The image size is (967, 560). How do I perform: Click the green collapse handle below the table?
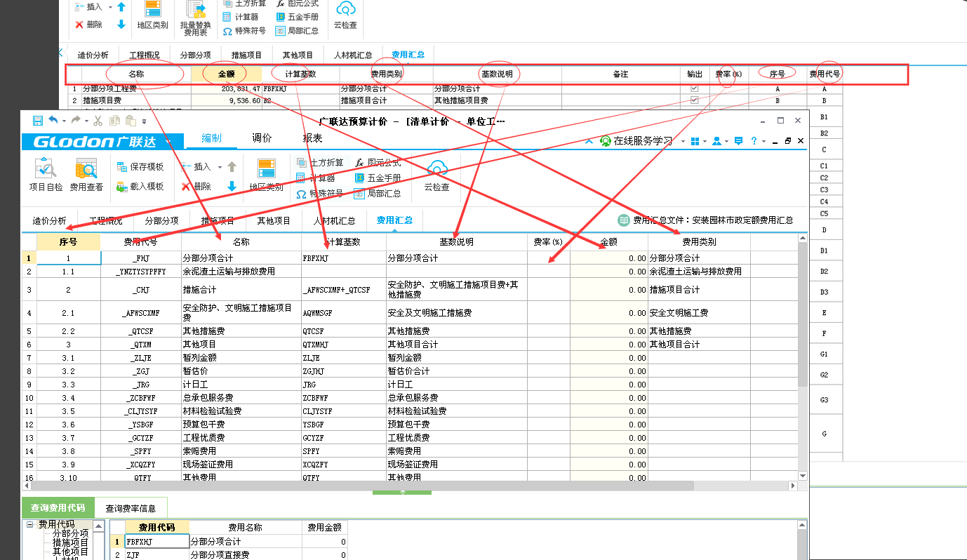point(402,492)
